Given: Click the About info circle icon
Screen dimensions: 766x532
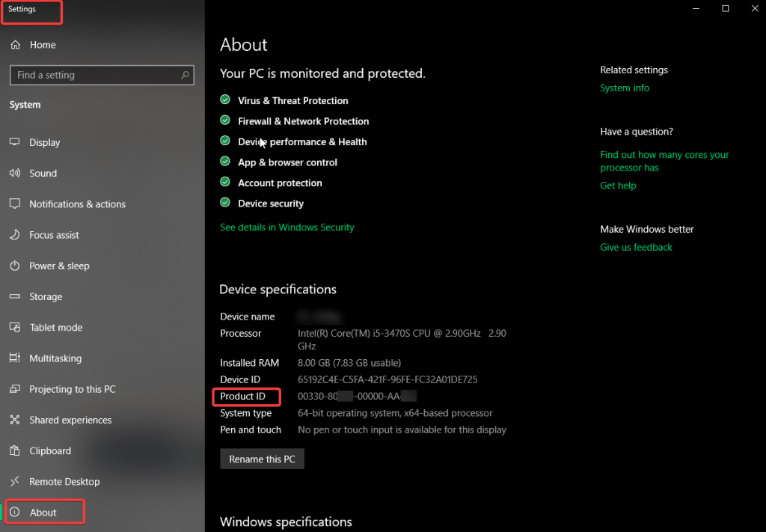Looking at the screenshot, I should pos(15,512).
